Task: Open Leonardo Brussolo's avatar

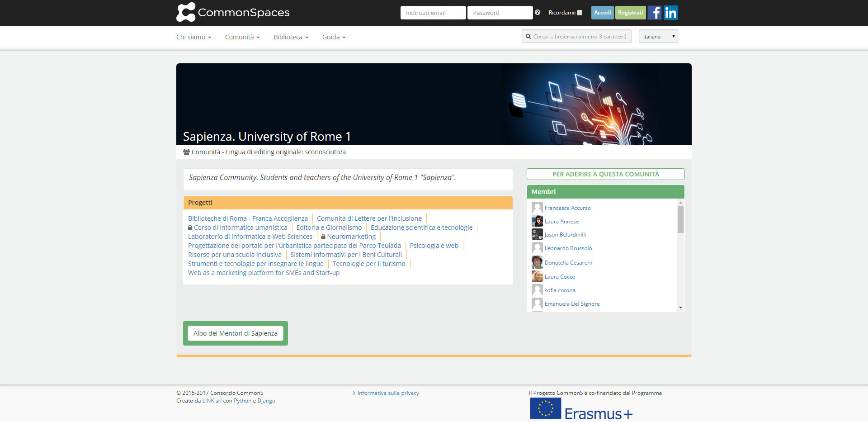Action: coord(537,248)
